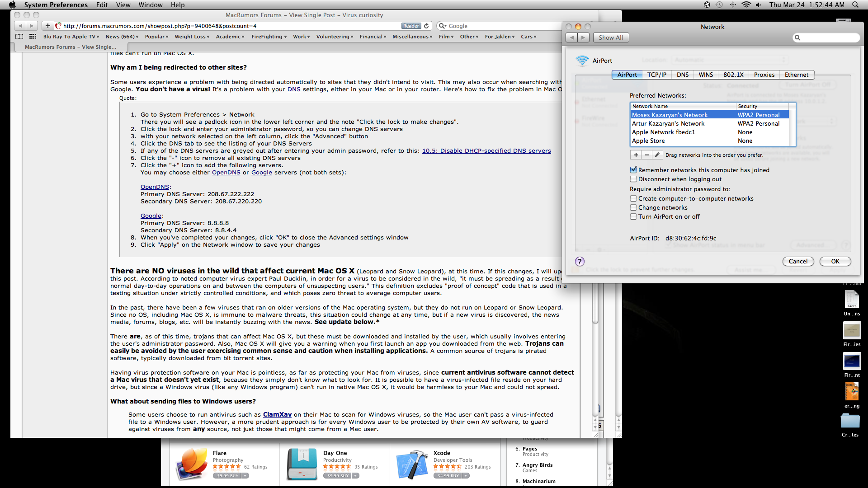The width and height of the screenshot is (868, 488).
Task: Expand the Weight Loss bookmarks folder
Action: (192, 37)
